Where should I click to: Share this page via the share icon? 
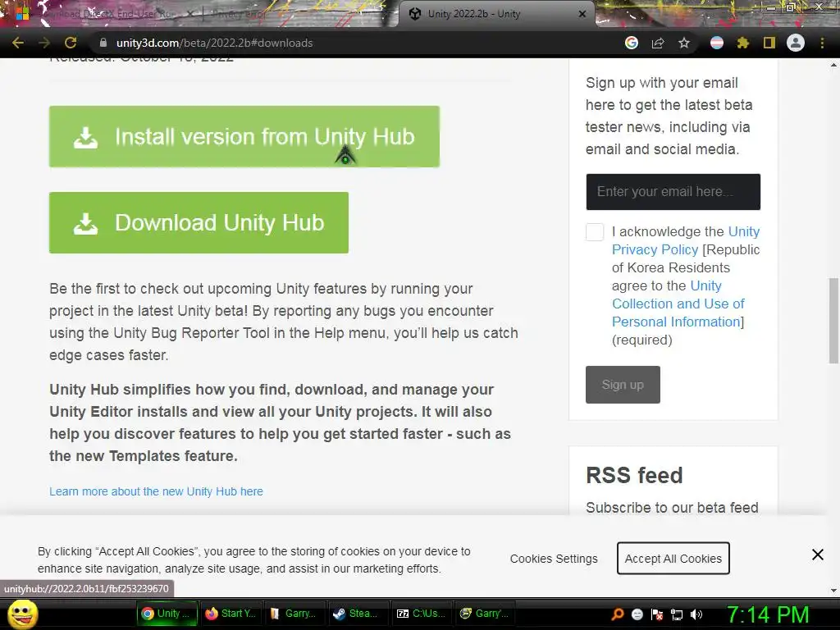tap(658, 43)
